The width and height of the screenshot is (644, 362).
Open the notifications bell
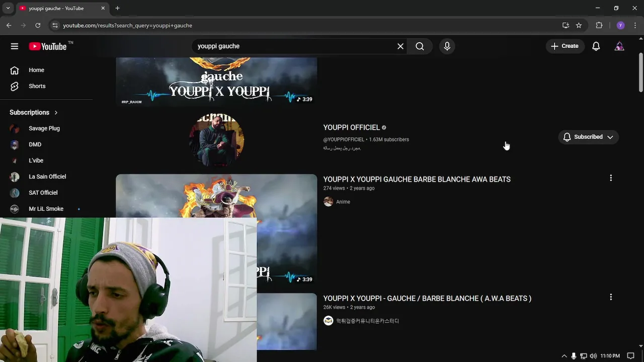point(596,46)
